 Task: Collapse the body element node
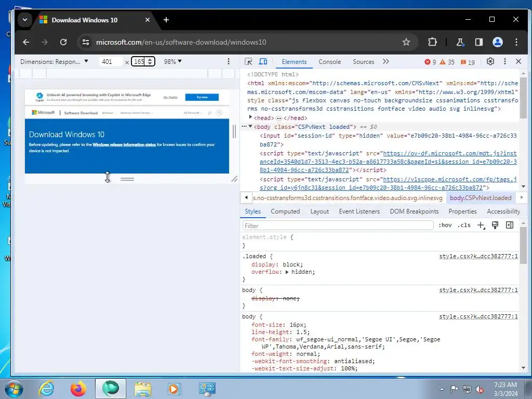(x=250, y=127)
